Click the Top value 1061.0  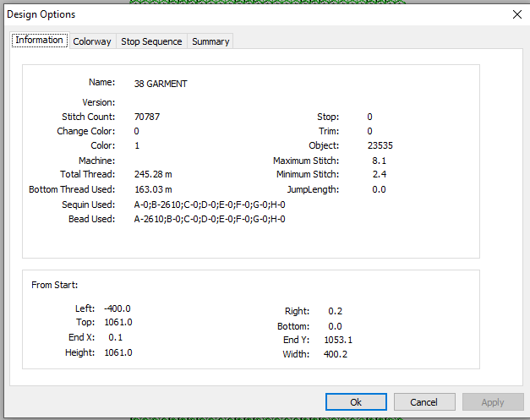(x=118, y=322)
